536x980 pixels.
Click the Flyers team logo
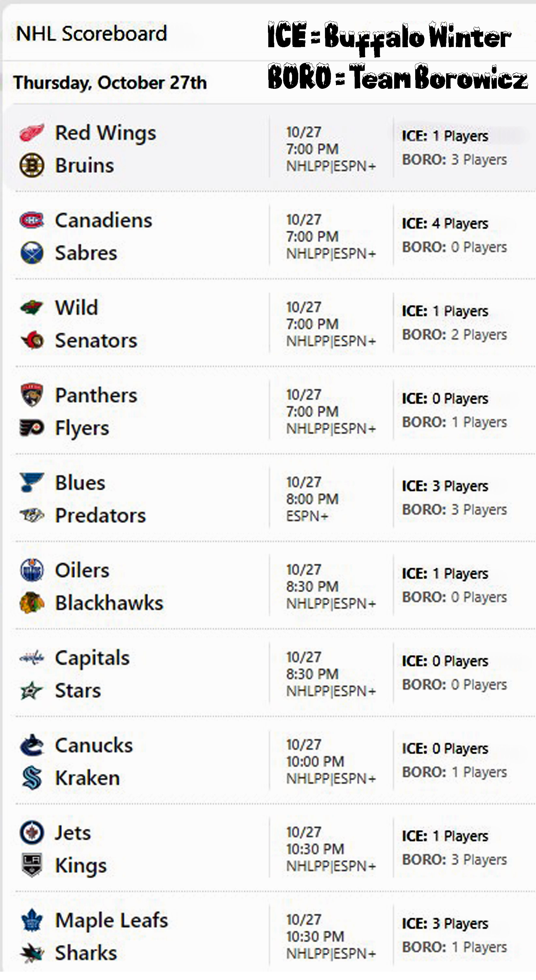click(31, 428)
